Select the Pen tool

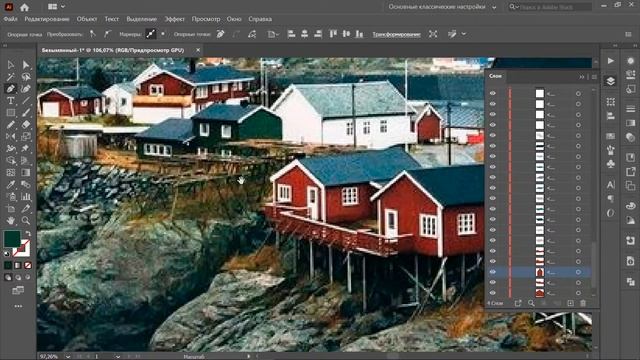11,89
